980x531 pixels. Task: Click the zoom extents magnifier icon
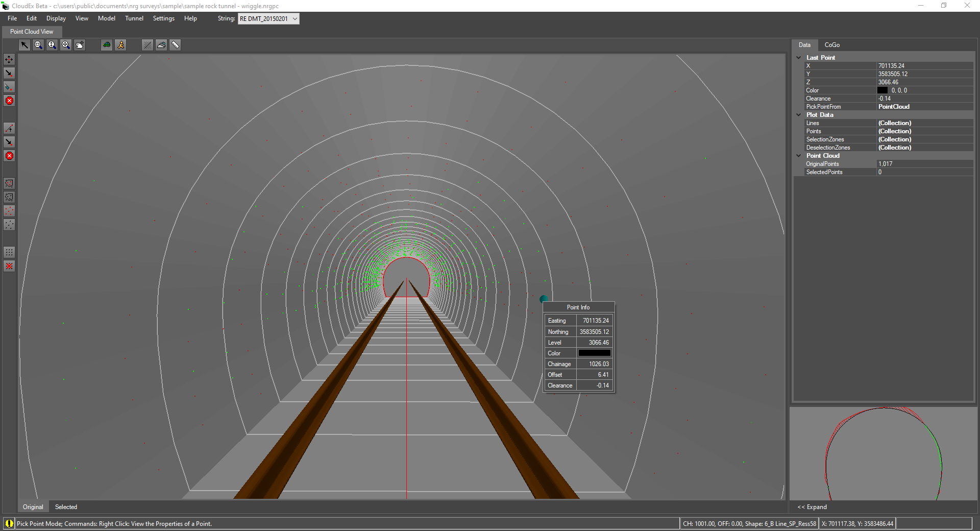coord(66,45)
